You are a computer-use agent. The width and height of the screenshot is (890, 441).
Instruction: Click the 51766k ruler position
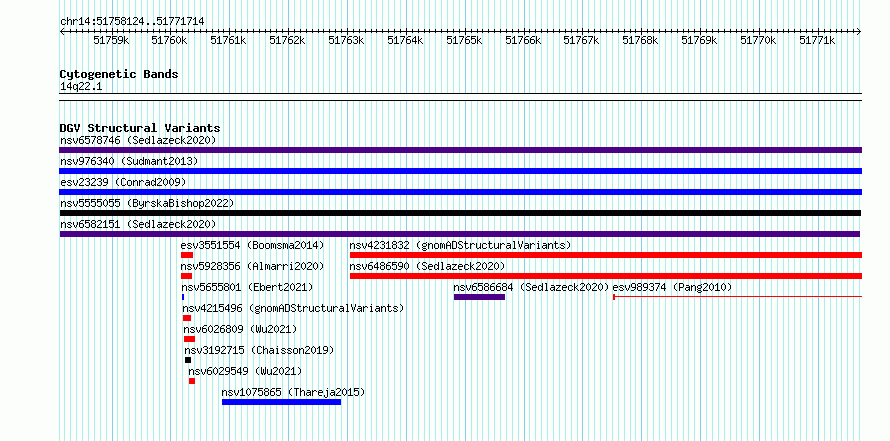tap(523, 40)
